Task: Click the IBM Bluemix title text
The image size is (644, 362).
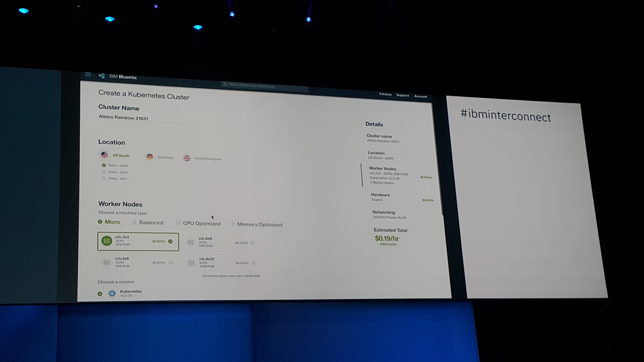Action: pos(123,77)
